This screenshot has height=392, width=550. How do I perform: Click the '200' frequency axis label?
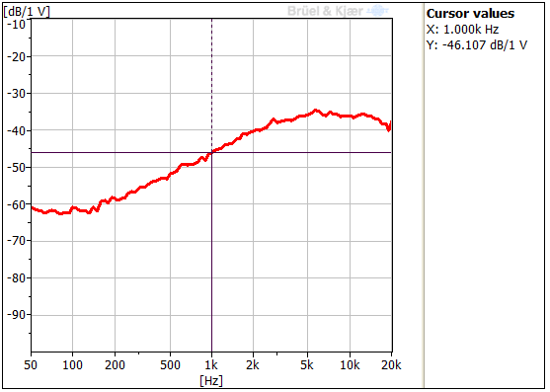[115, 365]
